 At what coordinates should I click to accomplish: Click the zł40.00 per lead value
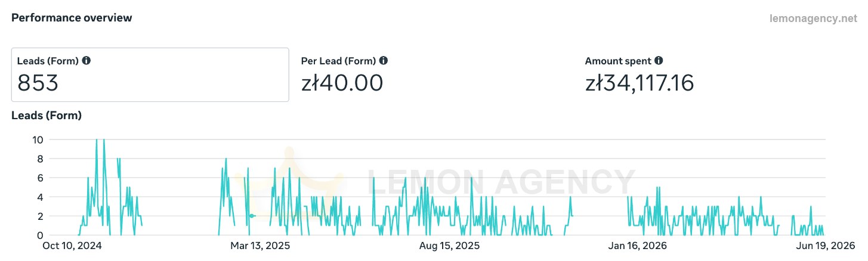click(342, 83)
